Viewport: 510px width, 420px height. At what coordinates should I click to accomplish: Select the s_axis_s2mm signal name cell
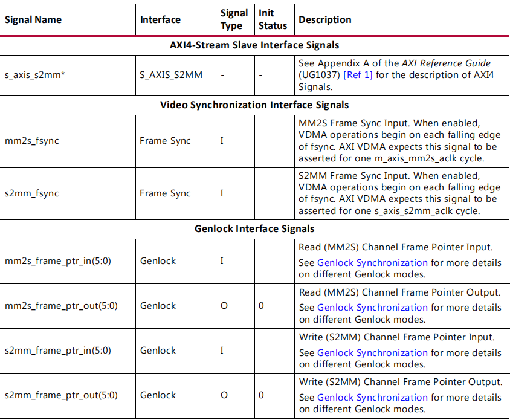pos(34,75)
